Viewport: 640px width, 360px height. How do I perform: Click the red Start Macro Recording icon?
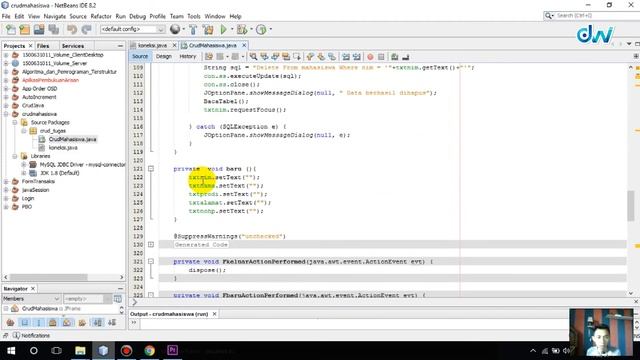(370, 57)
